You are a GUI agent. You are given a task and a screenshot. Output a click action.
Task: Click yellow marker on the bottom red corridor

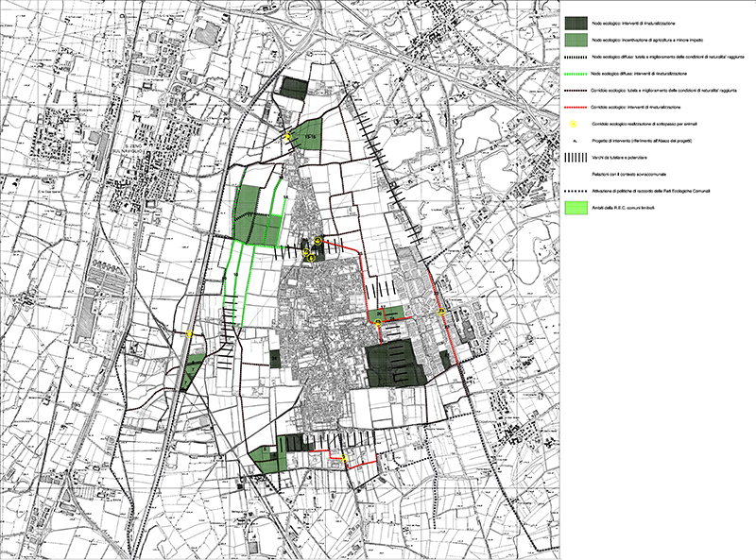[x=345, y=459]
